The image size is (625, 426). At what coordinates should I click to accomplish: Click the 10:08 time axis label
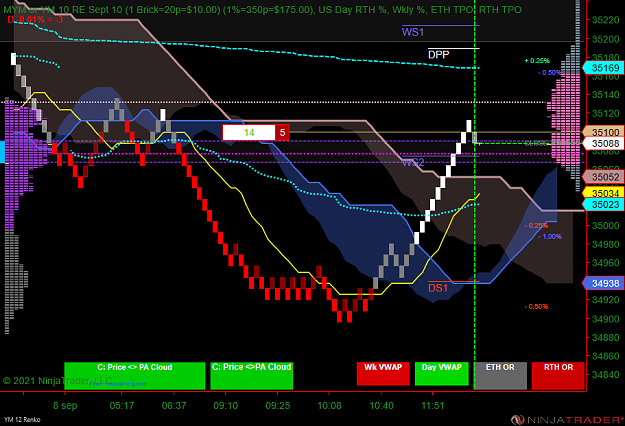(329, 406)
